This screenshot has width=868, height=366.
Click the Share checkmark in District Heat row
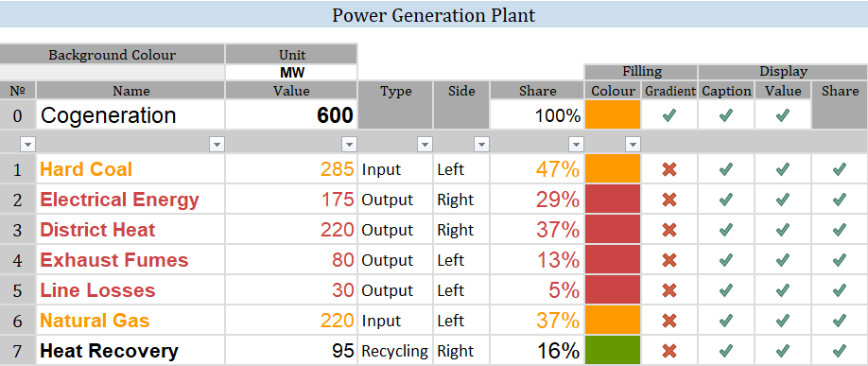pos(840,230)
